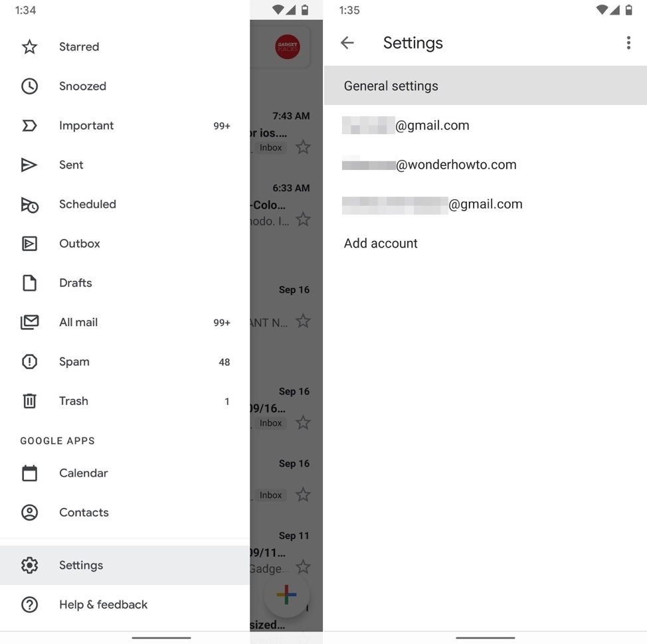Tap the Starred star icon

(29, 46)
